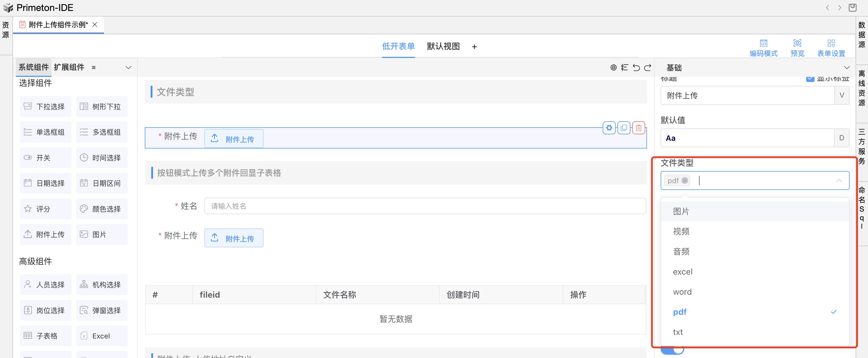Choose excel in file type list
Viewport: 868px width, 358px height.
pos(683,272)
